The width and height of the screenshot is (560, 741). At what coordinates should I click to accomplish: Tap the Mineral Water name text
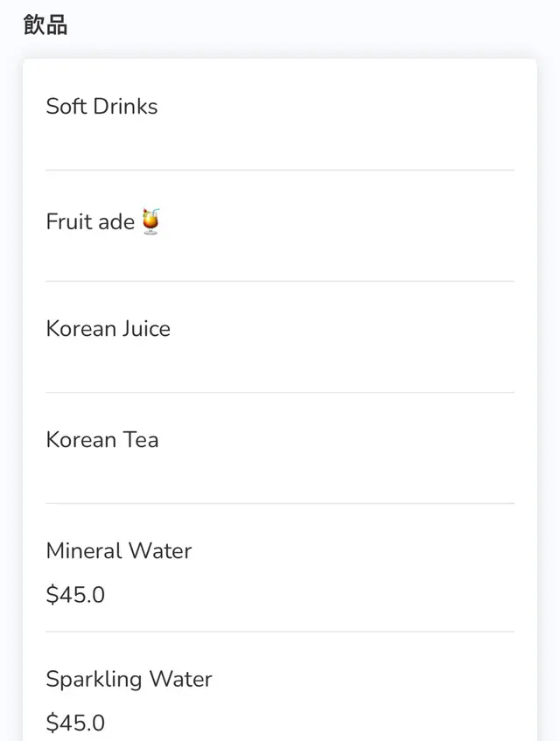pyautogui.click(x=119, y=551)
